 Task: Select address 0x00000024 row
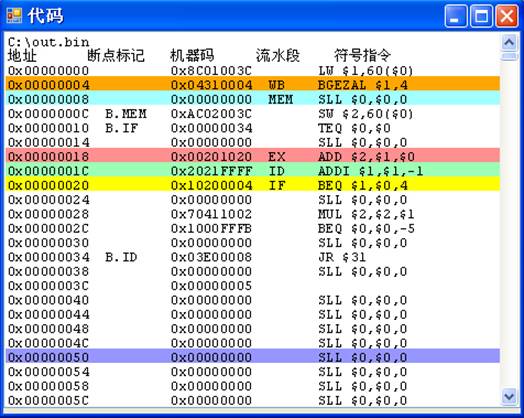(x=253, y=200)
